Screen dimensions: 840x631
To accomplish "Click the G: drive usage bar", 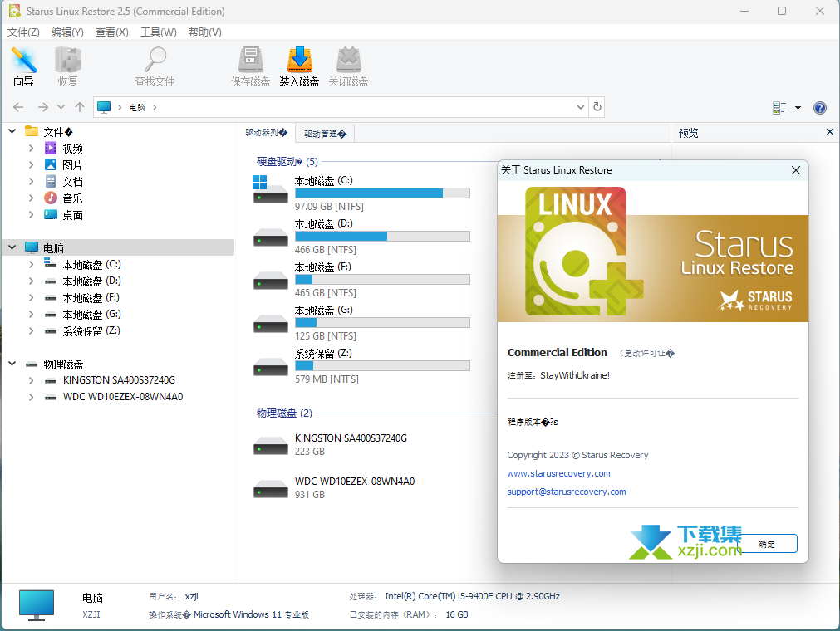I will 382,323.
